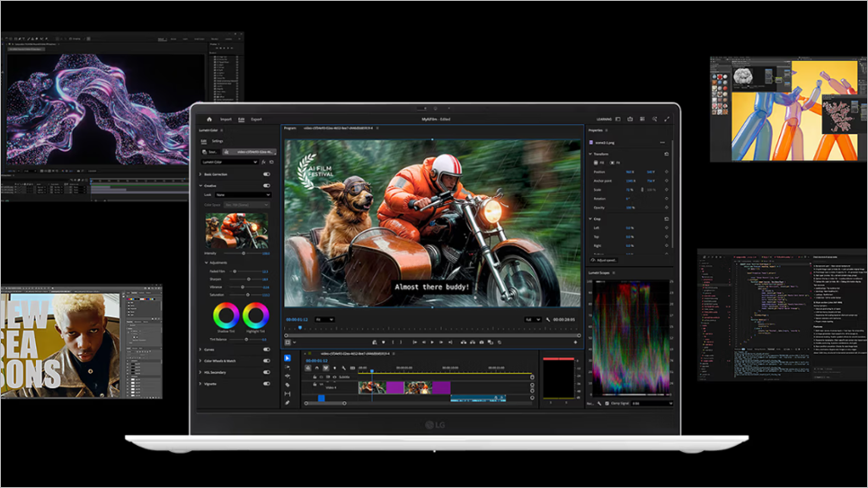The height and width of the screenshot is (488, 868).
Task: Open the Lumetri Scopes settings wrench
Action: pyautogui.click(x=599, y=404)
